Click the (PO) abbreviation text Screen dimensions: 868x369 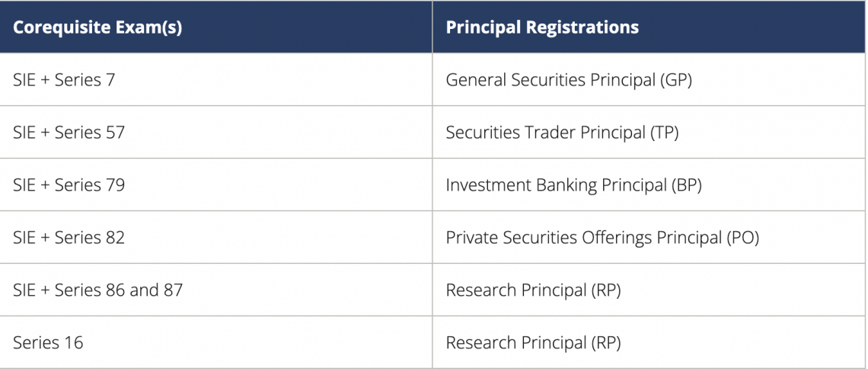(742, 238)
